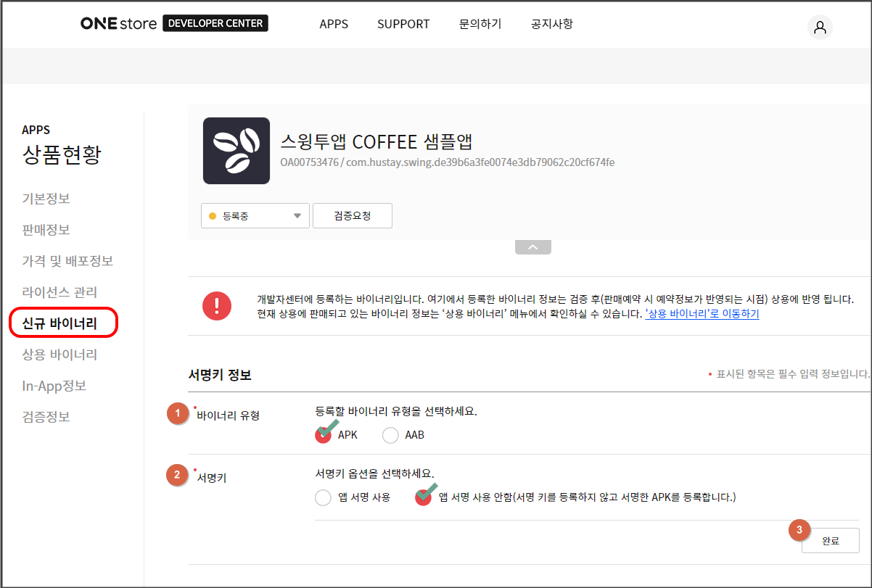Collapse the app header with chevron
872x588 pixels.
[532, 247]
